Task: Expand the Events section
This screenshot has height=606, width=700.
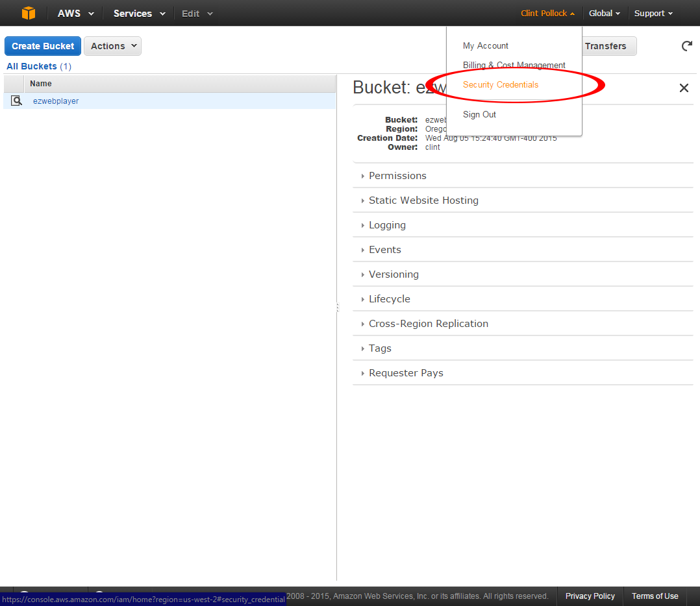Action: click(385, 250)
